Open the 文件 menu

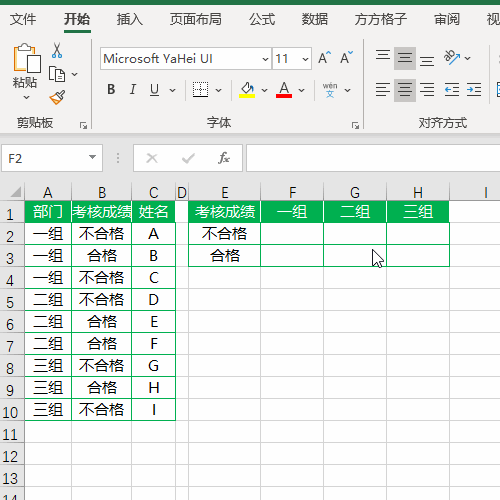[x=23, y=19]
